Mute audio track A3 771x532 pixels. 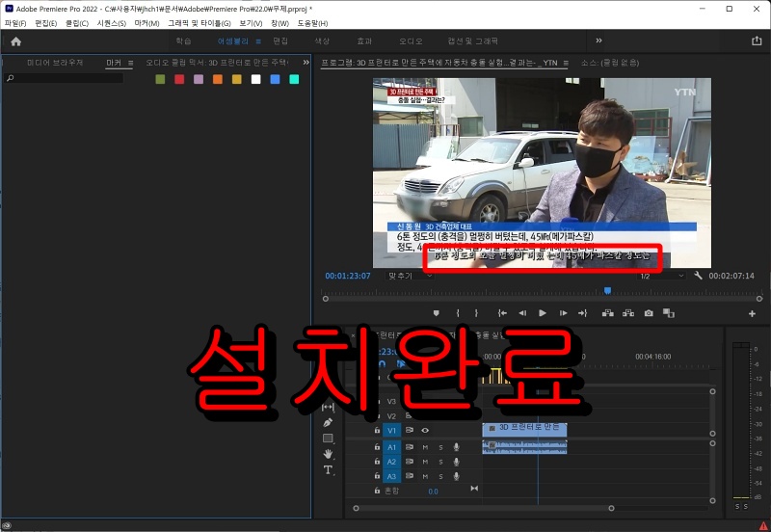(425, 476)
